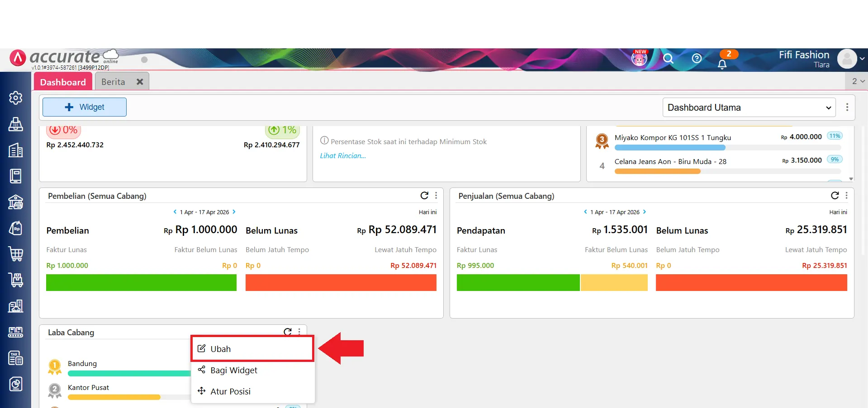Click the Penjualan Faktur Lunas green bar
The height and width of the screenshot is (408, 868).
click(x=518, y=282)
